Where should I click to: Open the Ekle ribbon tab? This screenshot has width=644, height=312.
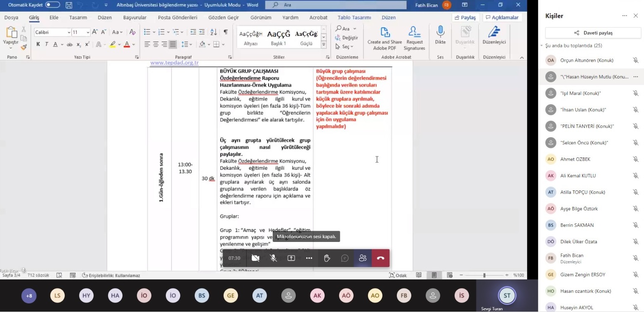coord(54,18)
